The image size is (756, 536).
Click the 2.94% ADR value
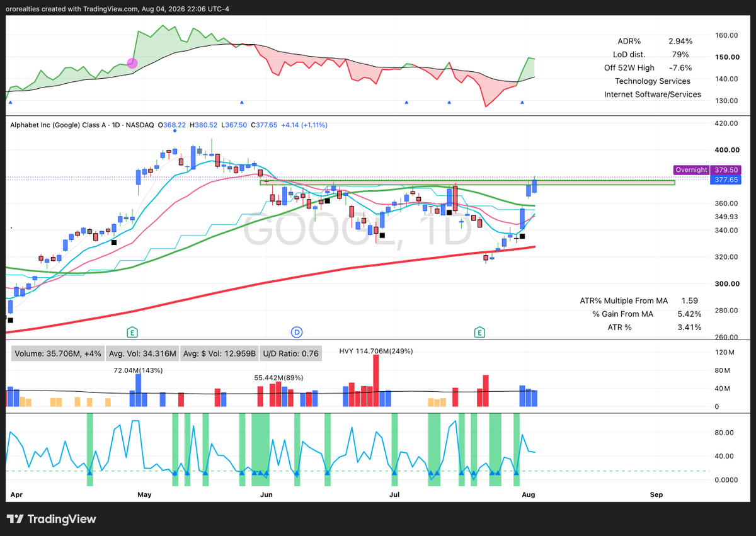click(680, 41)
